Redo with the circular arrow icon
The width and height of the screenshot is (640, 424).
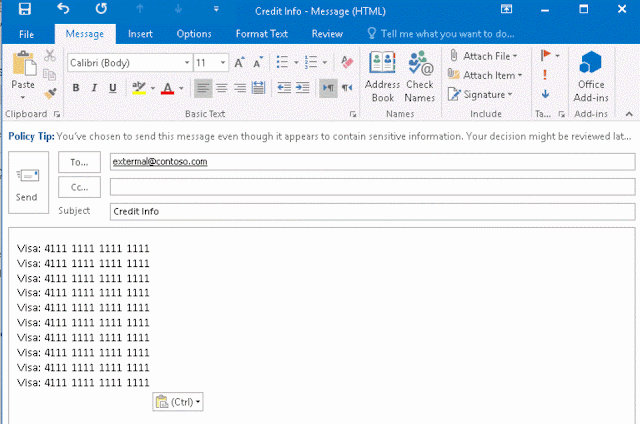[101, 9]
